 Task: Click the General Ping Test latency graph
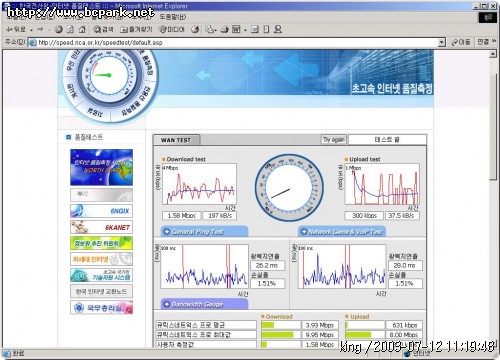click(x=204, y=266)
